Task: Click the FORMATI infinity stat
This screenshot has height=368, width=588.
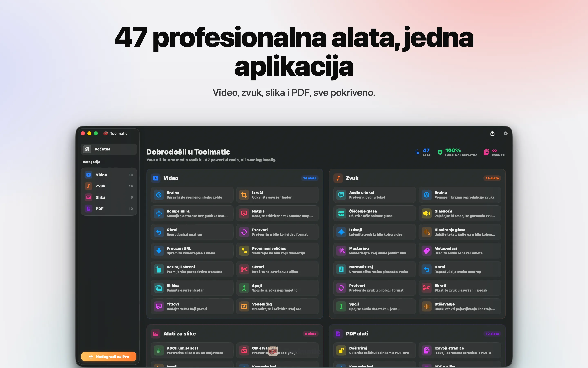Action: [x=494, y=152]
